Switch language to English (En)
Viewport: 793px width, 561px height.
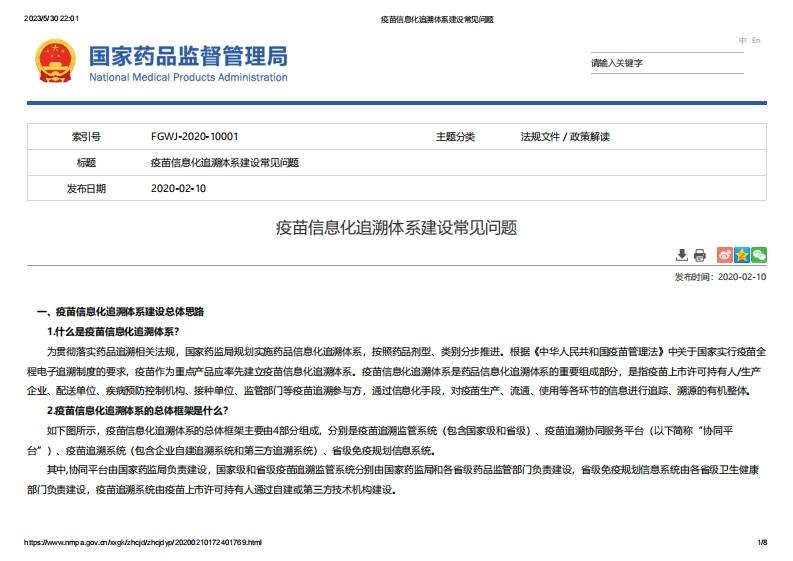756,40
